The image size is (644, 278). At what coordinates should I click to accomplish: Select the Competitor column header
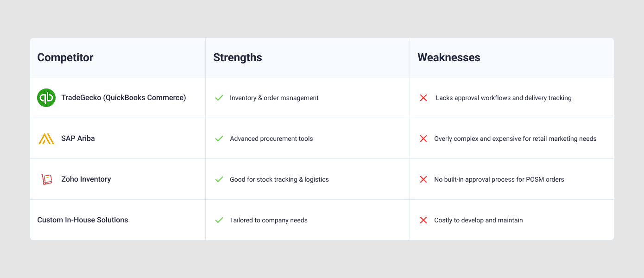pos(65,57)
